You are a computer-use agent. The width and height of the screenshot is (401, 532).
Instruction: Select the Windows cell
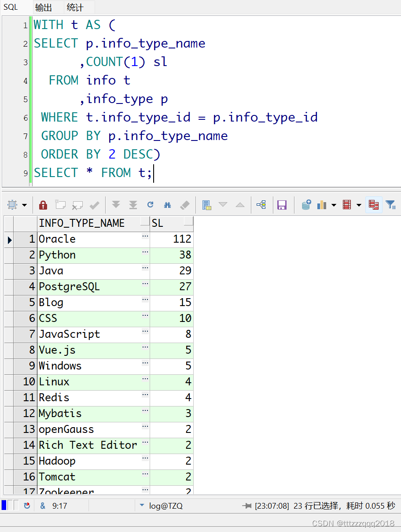pos(93,366)
